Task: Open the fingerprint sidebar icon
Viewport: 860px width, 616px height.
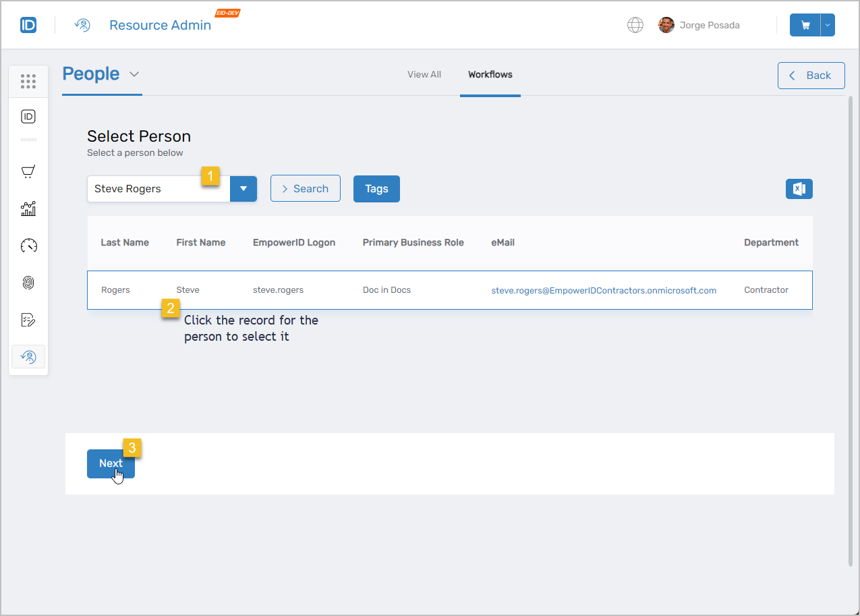Action: tap(28, 283)
